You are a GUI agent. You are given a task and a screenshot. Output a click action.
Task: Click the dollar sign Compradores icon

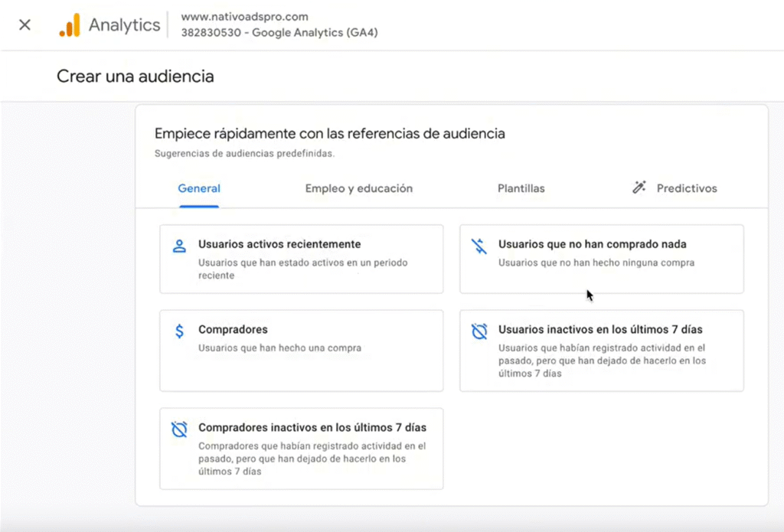point(179,331)
